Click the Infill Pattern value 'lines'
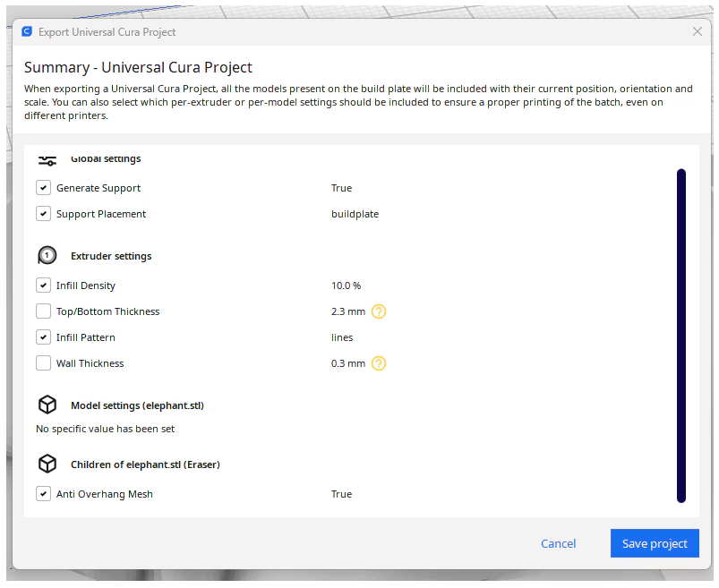Screen dimensions: 719x588 342,337
